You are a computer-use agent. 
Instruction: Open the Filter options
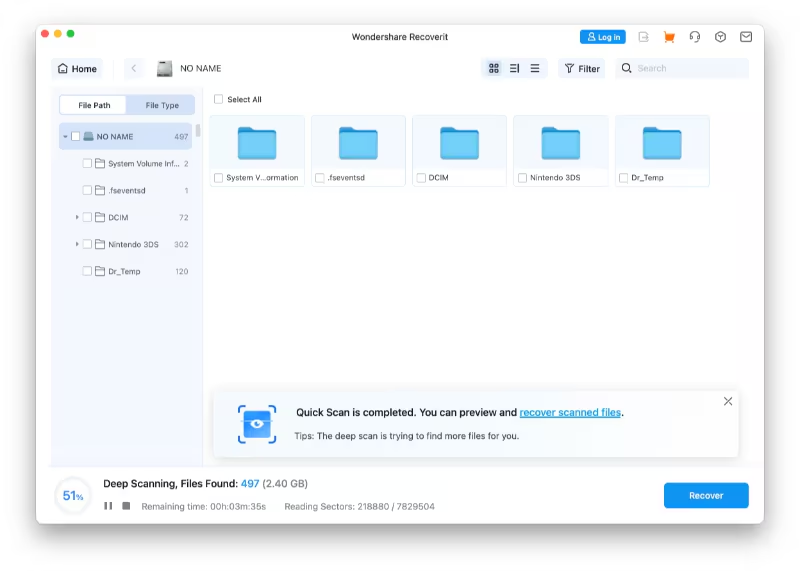pos(582,68)
